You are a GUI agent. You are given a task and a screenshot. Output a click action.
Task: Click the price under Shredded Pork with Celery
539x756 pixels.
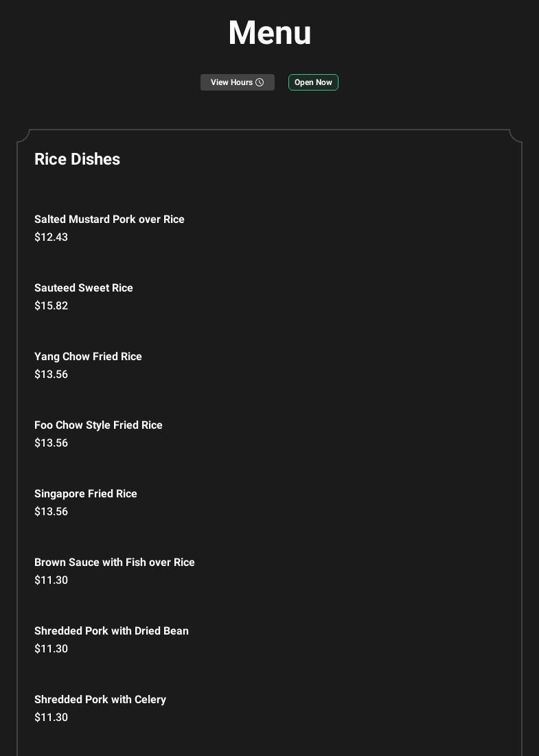pos(51,718)
